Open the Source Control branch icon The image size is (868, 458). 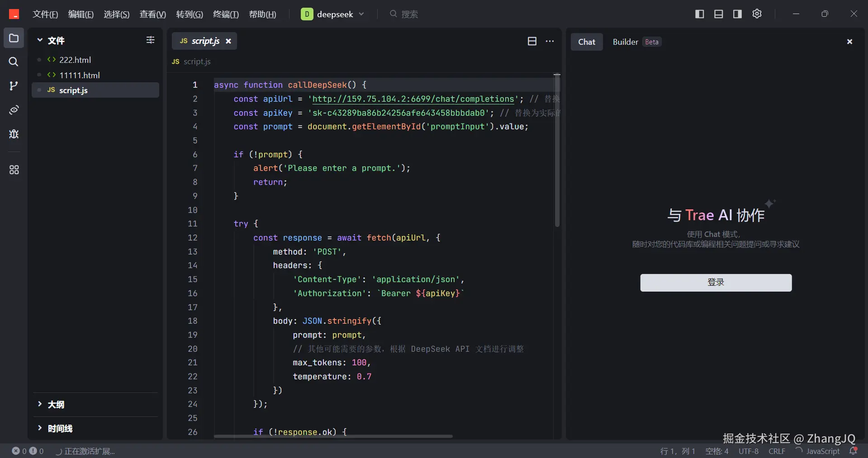pos(14,85)
